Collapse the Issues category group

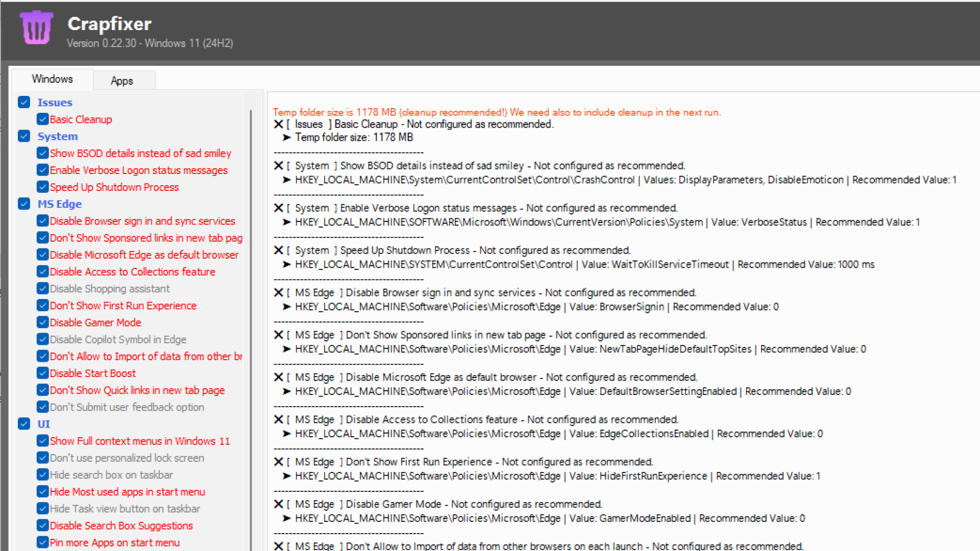24,103
